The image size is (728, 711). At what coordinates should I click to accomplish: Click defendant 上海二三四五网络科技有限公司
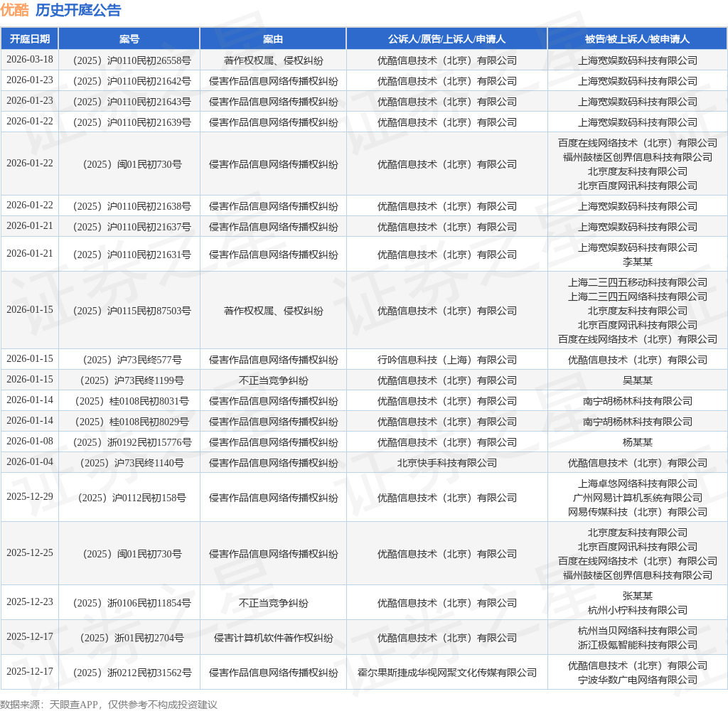(x=638, y=296)
